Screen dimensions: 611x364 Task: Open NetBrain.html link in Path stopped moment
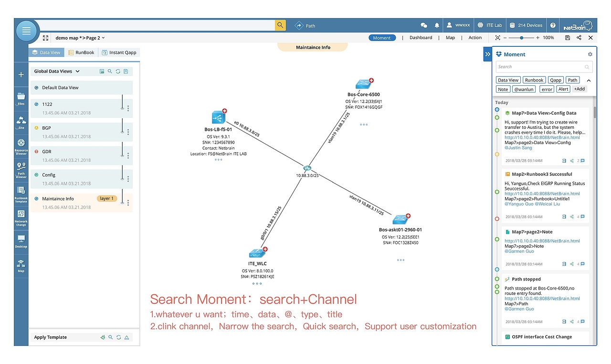tap(542, 299)
